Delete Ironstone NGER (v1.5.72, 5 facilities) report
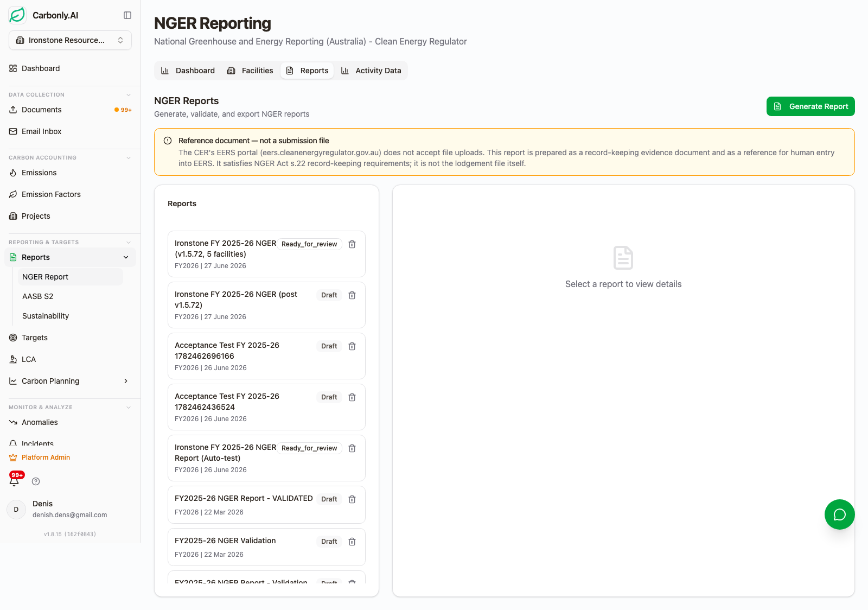 [352, 244]
